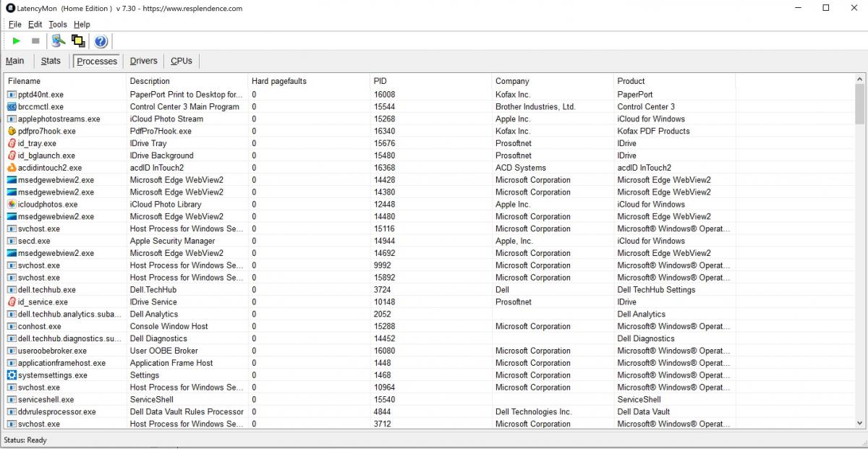The height and width of the screenshot is (449, 868).
Task: Click the scrollbar down arrow
Action: pyautogui.click(x=859, y=424)
